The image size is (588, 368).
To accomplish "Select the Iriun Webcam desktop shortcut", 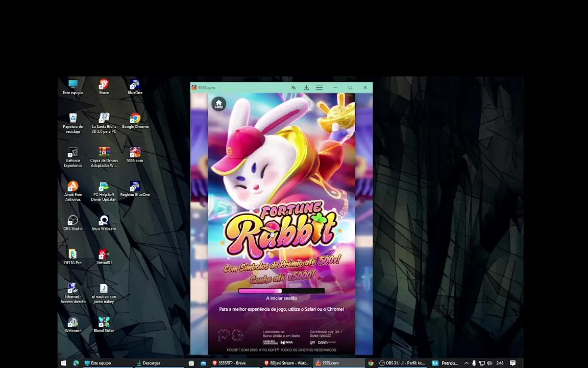I will [x=104, y=223].
